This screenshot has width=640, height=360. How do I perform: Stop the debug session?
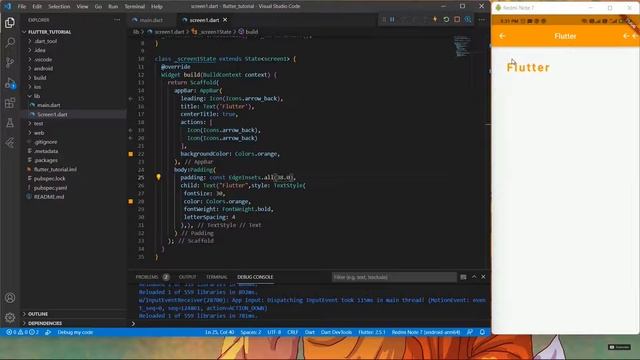457,20
